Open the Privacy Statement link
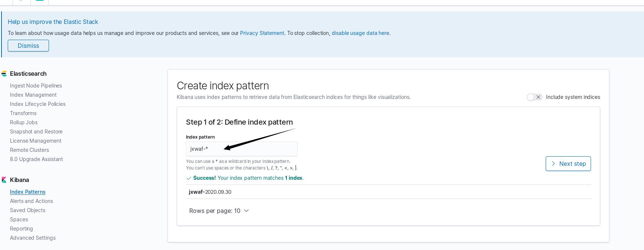 (x=262, y=33)
